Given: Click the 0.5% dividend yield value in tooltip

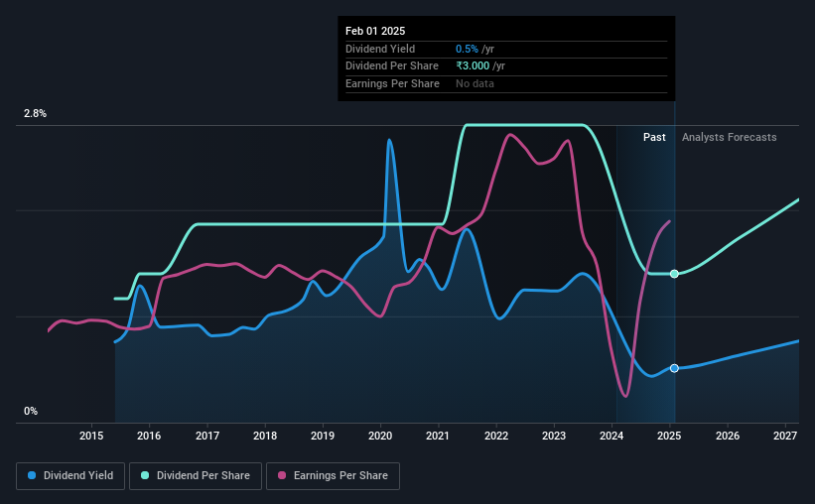Looking at the screenshot, I should (467, 49).
